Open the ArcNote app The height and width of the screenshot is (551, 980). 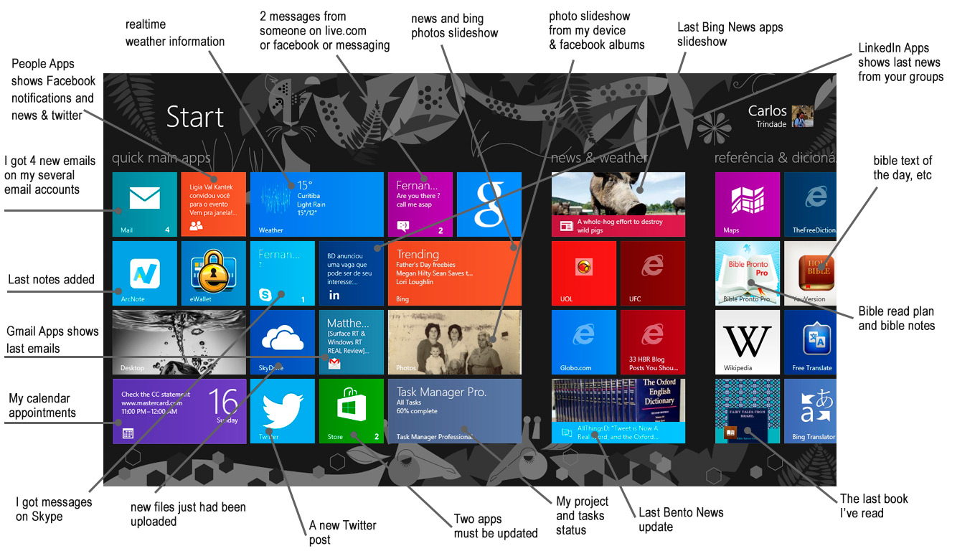[x=143, y=273]
